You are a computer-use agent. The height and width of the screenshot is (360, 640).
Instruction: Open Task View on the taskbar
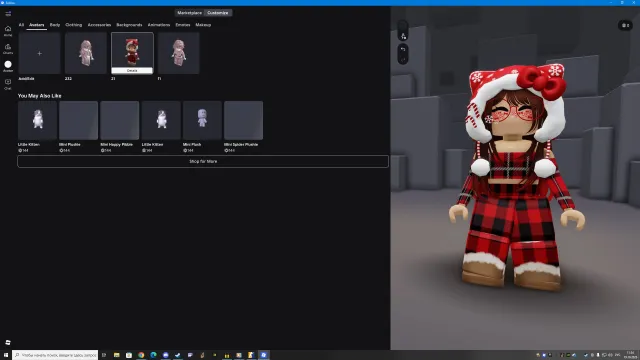coord(104,355)
